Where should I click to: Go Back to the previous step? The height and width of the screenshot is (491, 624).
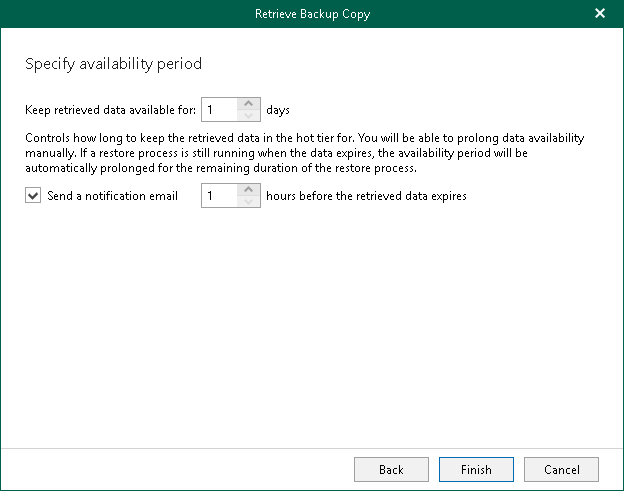point(391,469)
